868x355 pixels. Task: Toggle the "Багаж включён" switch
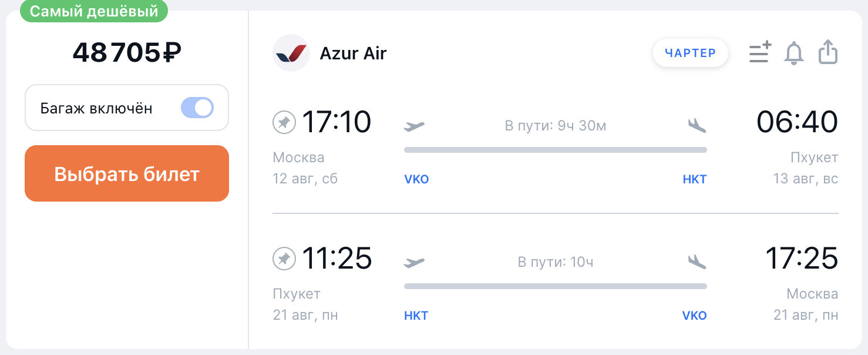click(197, 108)
